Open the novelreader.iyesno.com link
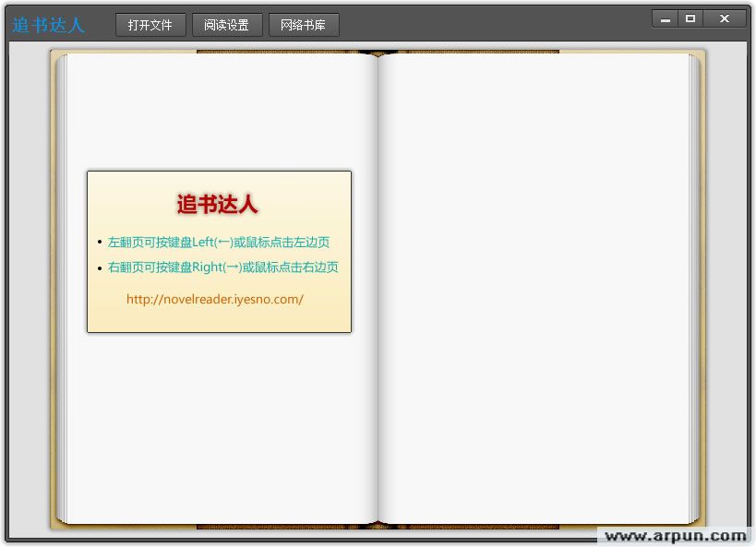756x547 pixels. pos(214,299)
